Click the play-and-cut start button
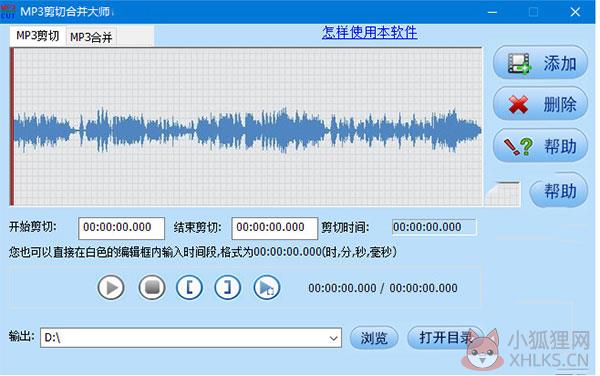 (267, 287)
